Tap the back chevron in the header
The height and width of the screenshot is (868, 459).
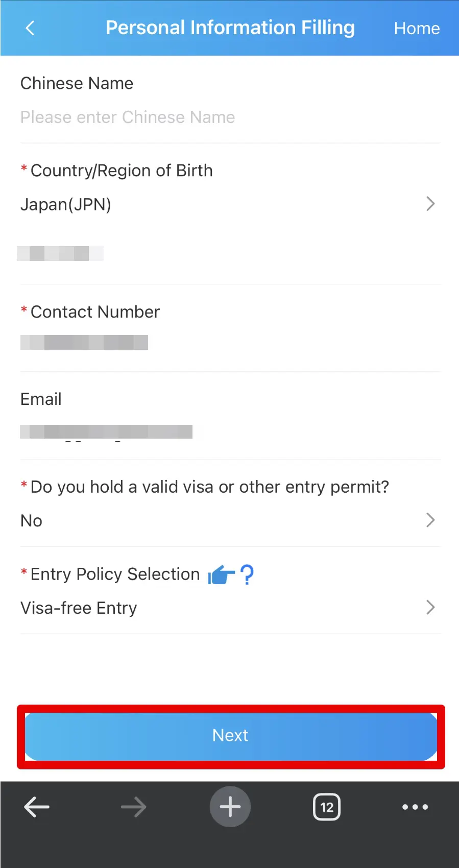point(30,28)
